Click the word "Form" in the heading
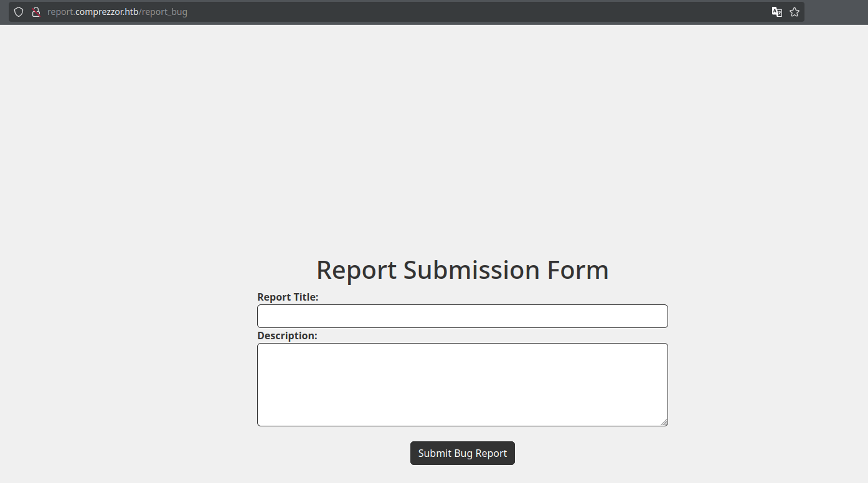The height and width of the screenshot is (483, 868). click(578, 270)
